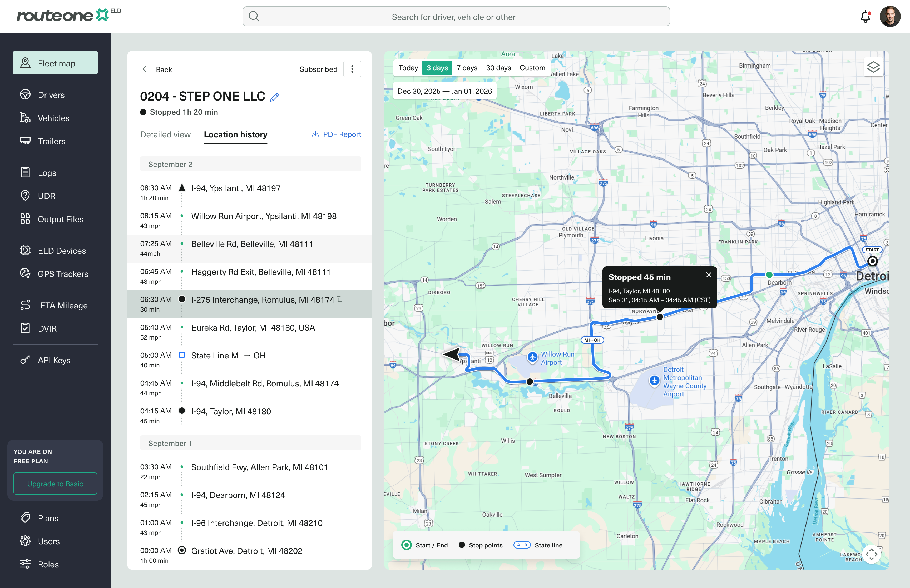Click the green route point near Dearborn

[769, 275]
